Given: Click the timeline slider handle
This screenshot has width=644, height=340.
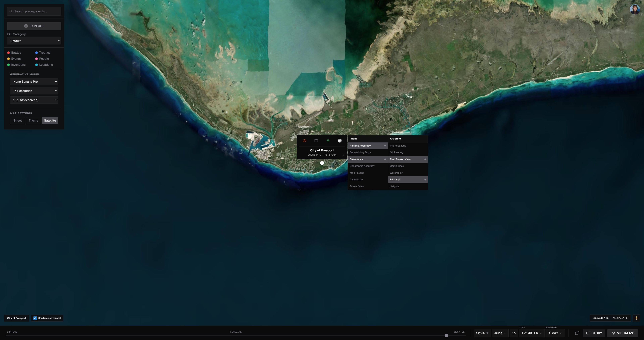Looking at the screenshot, I should coord(446,335).
